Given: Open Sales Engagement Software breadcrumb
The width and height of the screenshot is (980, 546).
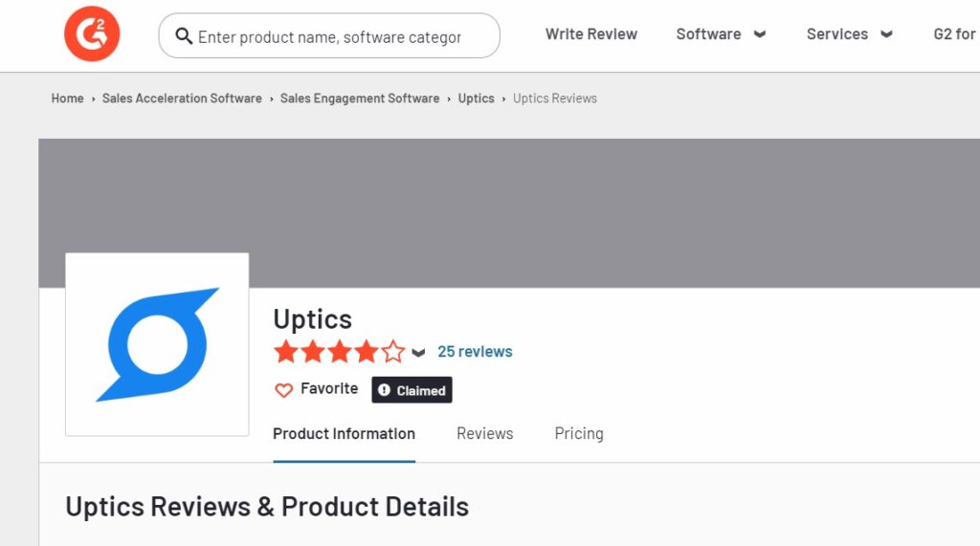Looking at the screenshot, I should (x=360, y=98).
